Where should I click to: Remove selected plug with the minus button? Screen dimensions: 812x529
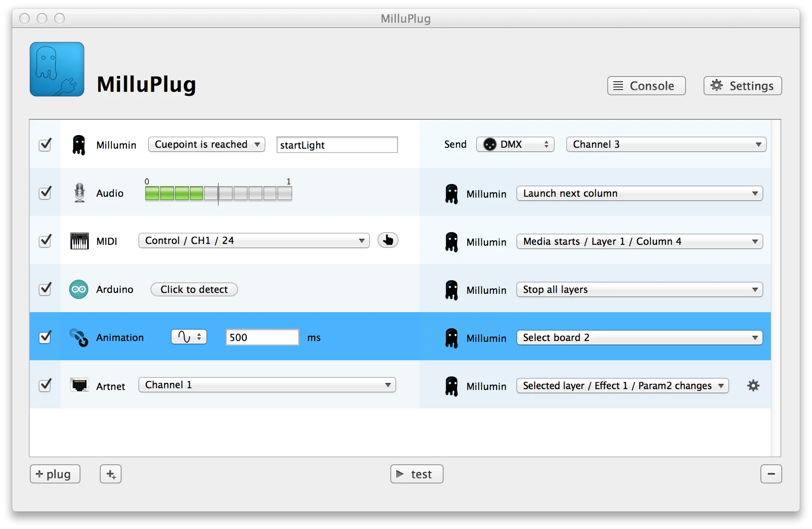click(x=771, y=474)
